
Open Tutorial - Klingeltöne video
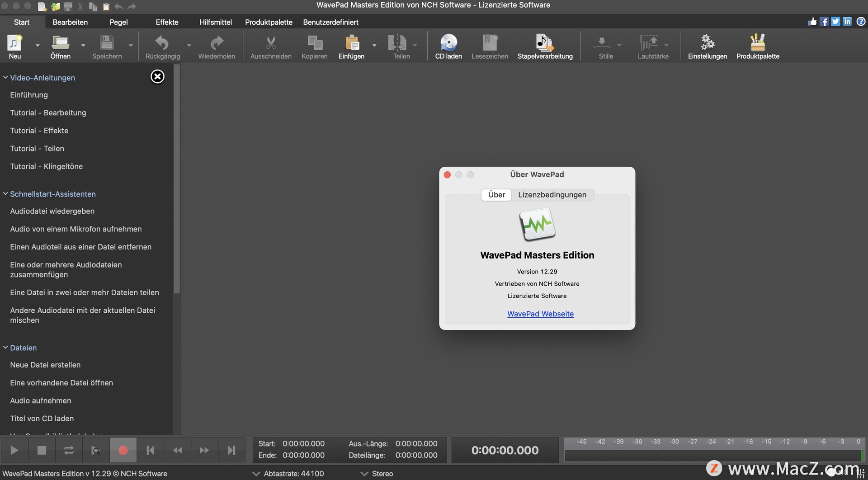[x=46, y=166]
